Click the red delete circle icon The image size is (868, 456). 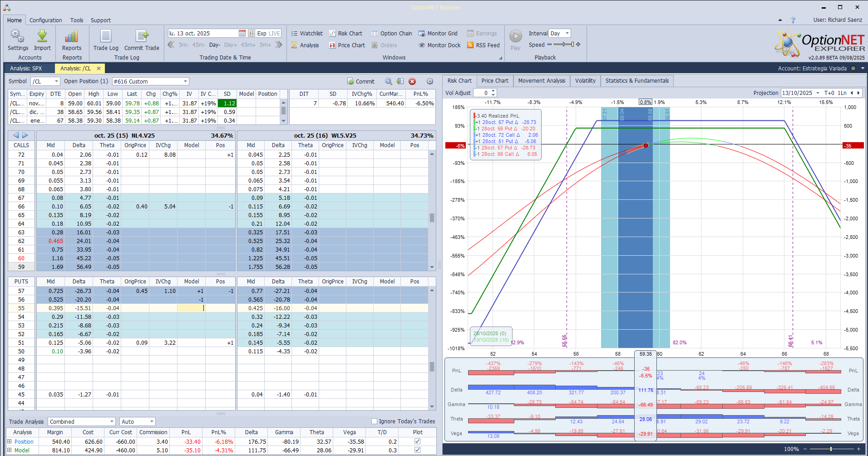(x=412, y=81)
